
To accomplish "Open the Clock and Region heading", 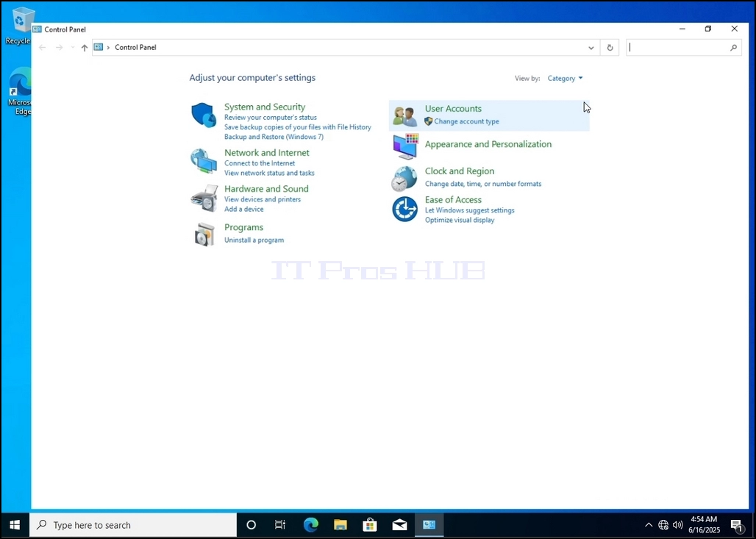I will [x=460, y=171].
